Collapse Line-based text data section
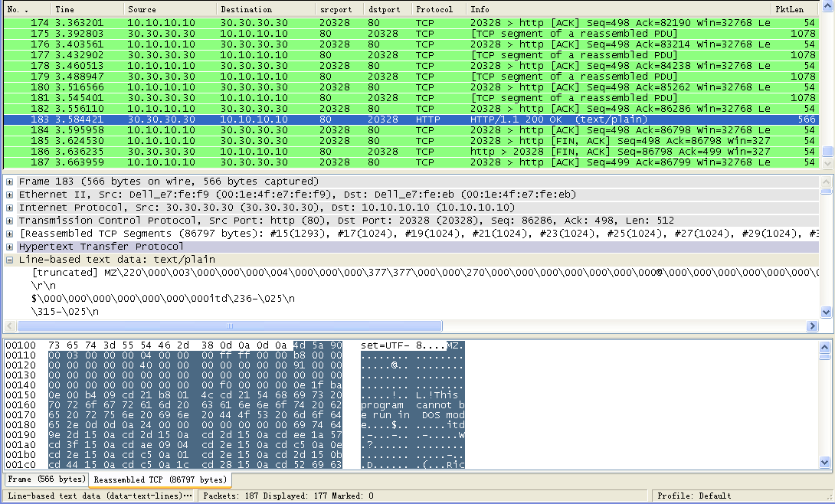Viewport: 835px width, 504px height. pos(10,260)
